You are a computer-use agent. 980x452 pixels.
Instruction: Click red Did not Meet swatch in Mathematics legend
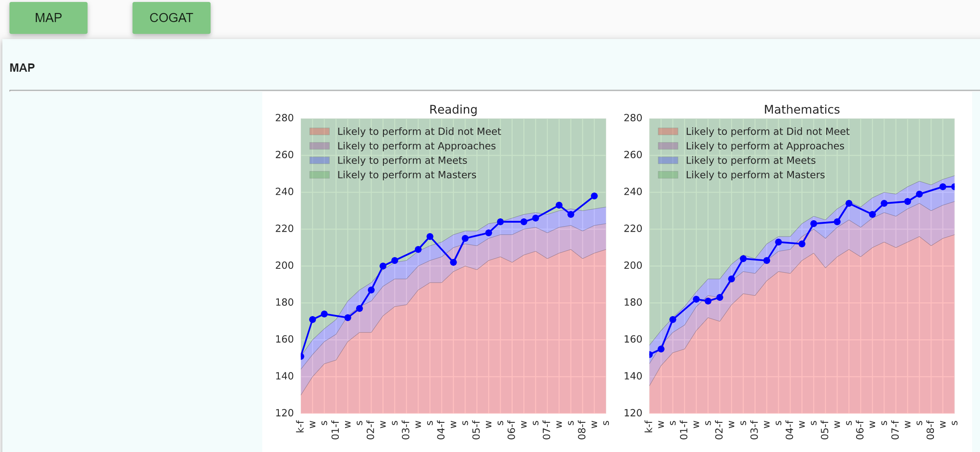click(668, 131)
